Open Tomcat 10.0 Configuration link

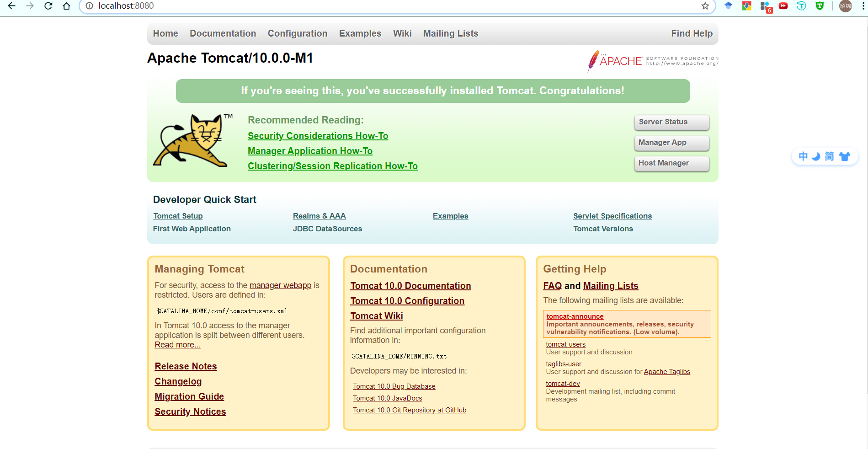407,301
